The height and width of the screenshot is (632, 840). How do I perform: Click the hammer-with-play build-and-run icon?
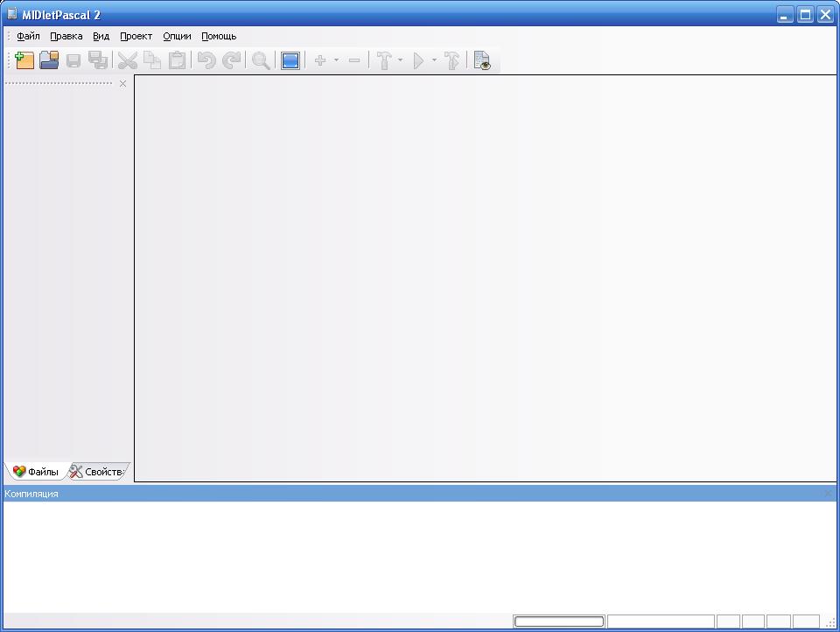pos(452,60)
